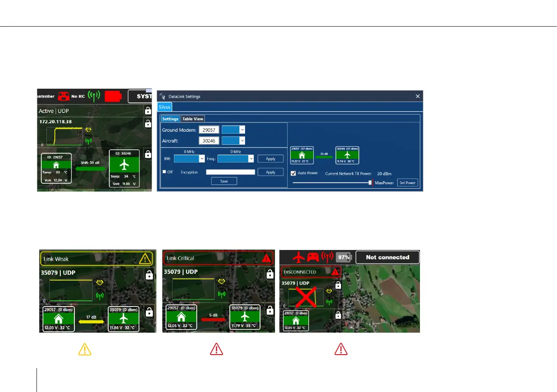Click home icon on the 12.03 V card
The width and height of the screenshot is (557, 392).
(58, 319)
